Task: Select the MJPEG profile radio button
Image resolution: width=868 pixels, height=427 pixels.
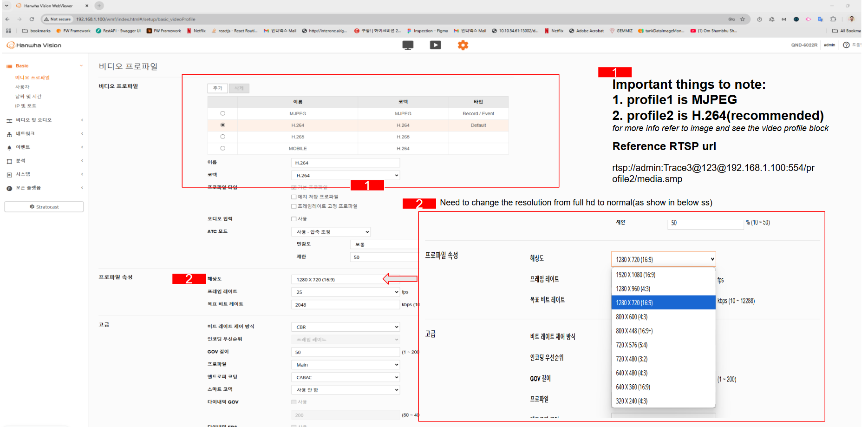Action: (x=222, y=113)
